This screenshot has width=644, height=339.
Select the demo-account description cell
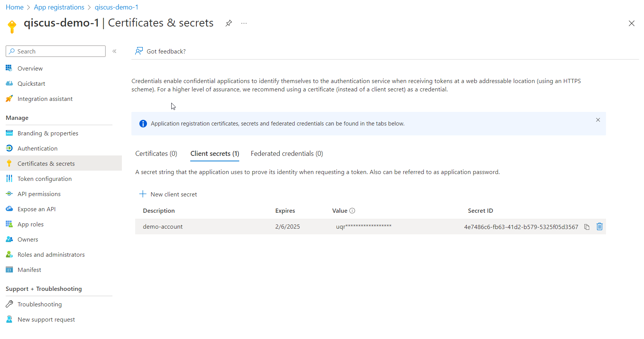click(x=163, y=227)
